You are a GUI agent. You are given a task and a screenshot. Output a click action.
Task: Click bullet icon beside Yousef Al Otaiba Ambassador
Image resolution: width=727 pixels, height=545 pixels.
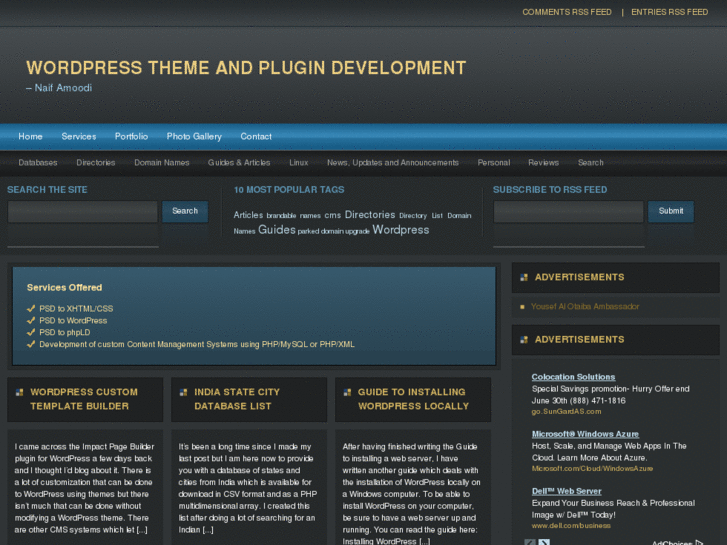(523, 307)
